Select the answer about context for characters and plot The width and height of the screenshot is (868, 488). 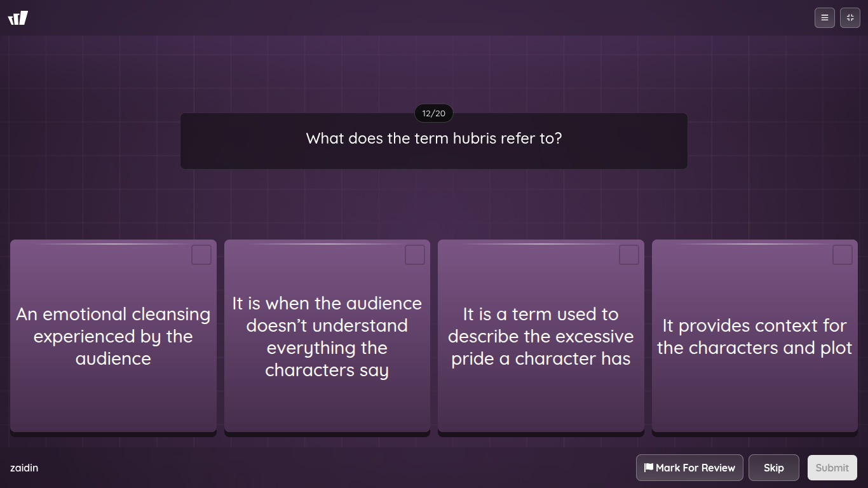point(754,336)
